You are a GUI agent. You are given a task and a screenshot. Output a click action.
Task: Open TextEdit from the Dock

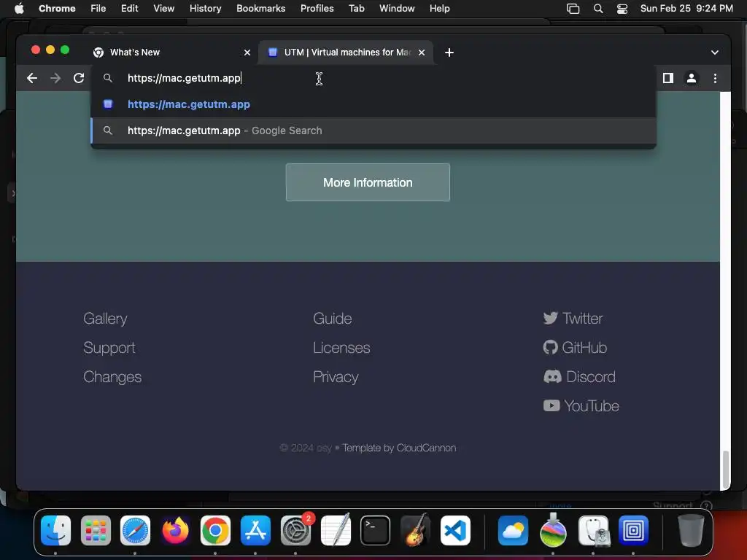click(x=336, y=530)
